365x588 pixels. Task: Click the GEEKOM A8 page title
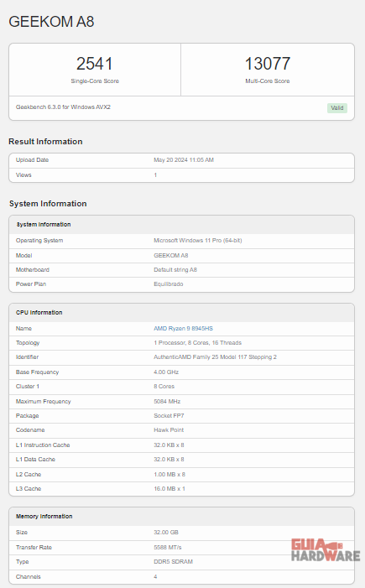(x=51, y=22)
